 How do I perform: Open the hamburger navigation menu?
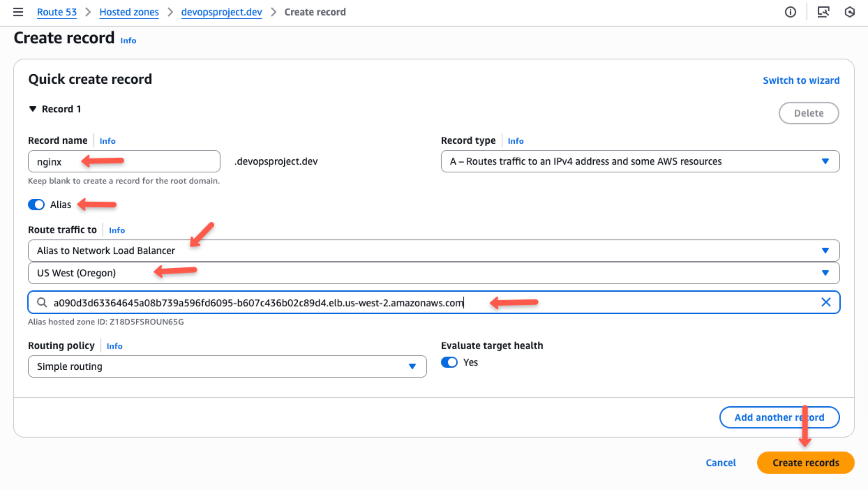tap(18, 12)
